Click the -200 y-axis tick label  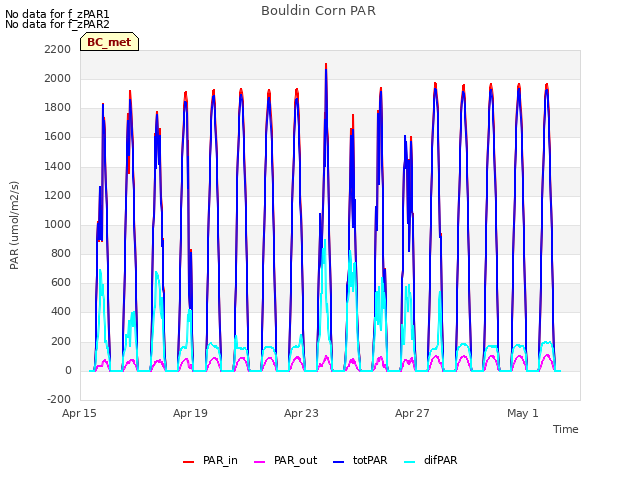59,399
